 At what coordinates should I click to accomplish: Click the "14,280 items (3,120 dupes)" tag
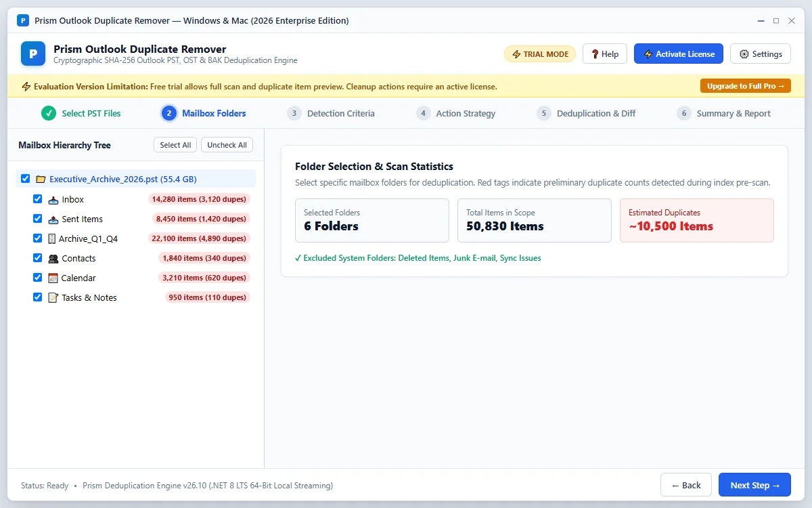[x=199, y=200]
